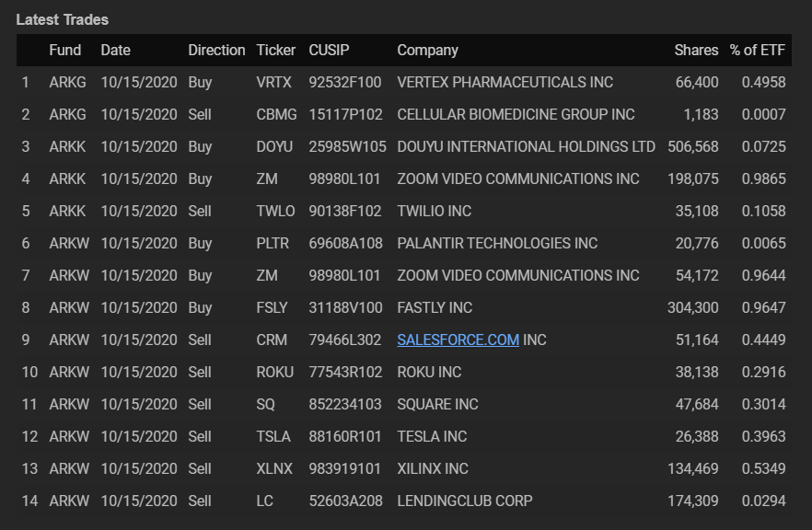Select ticker PLTR
The image size is (812, 530).
click(273, 243)
